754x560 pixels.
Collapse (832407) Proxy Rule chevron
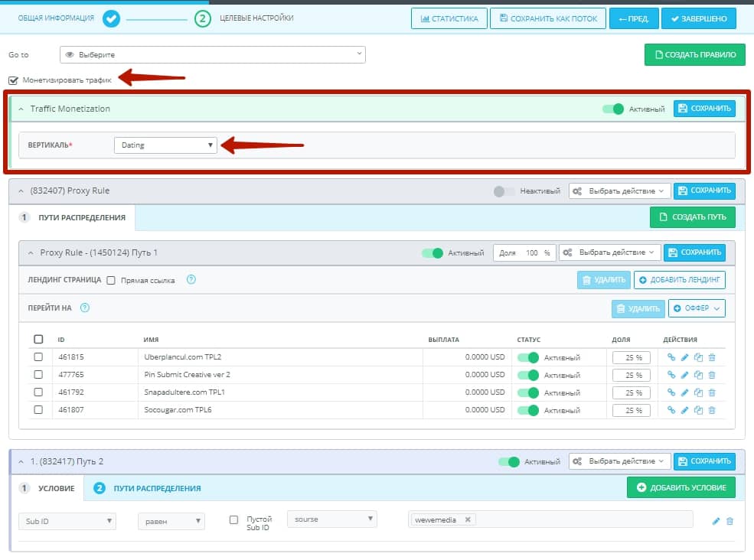21,190
